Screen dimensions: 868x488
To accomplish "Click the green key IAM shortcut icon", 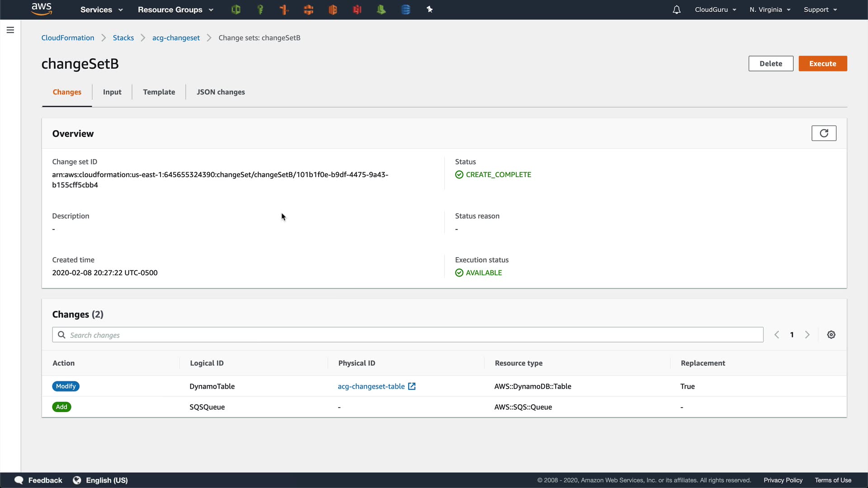I will pos(260,9).
